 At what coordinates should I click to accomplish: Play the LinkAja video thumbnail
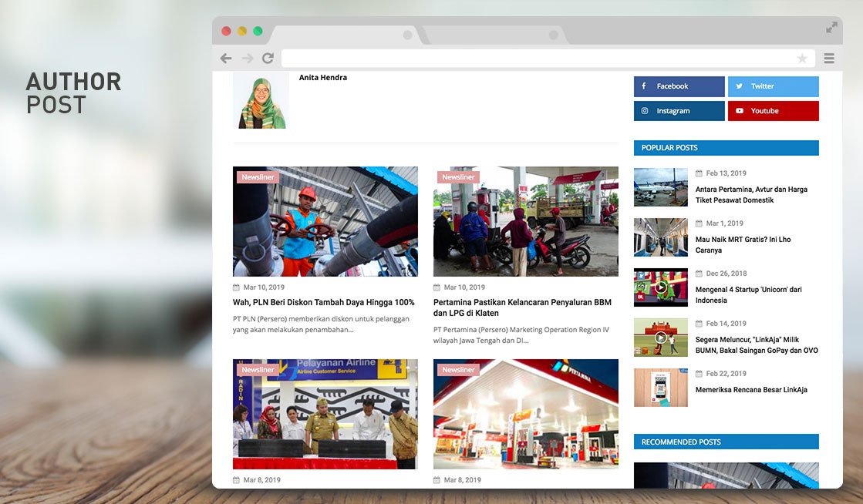coord(661,338)
